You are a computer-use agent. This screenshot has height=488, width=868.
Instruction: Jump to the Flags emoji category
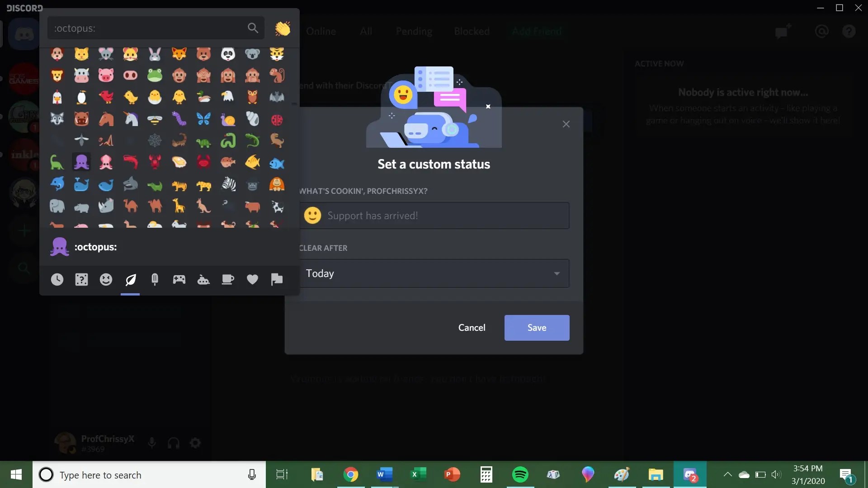(x=277, y=279)
